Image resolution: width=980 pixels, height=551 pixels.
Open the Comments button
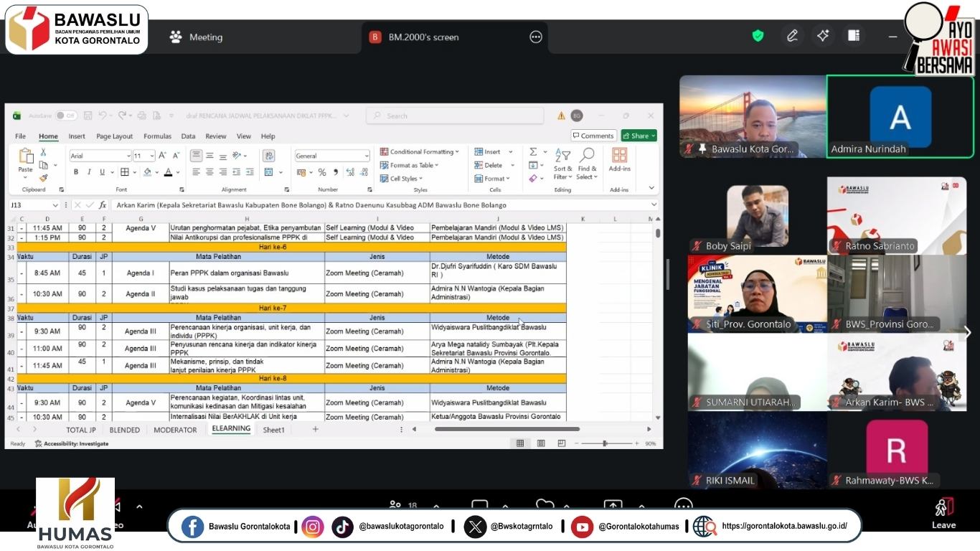pyautogui.click(x=593, y=136)
